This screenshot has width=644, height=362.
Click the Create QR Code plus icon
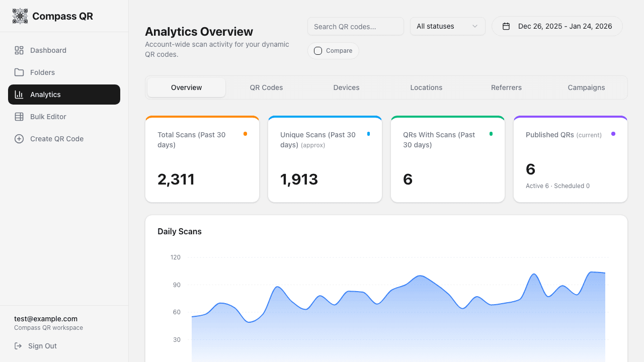click(19, 139)
